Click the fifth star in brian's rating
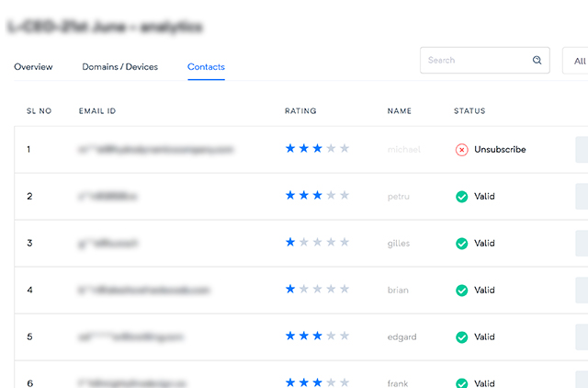 345,289
